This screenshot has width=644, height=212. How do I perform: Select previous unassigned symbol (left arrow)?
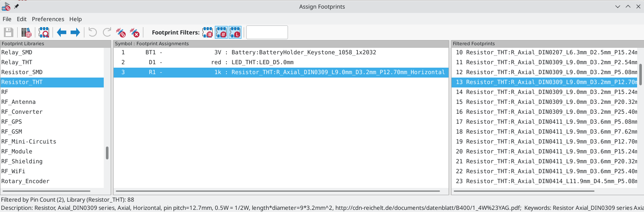coord(62,32)
